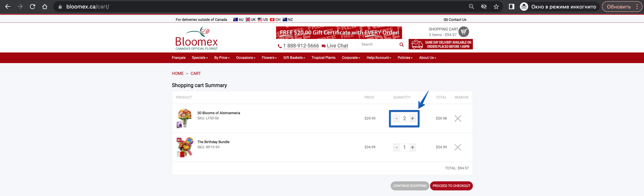Click the quantity value for 50 Blooms
644x196 pixels.
click(x=405, y=118)
